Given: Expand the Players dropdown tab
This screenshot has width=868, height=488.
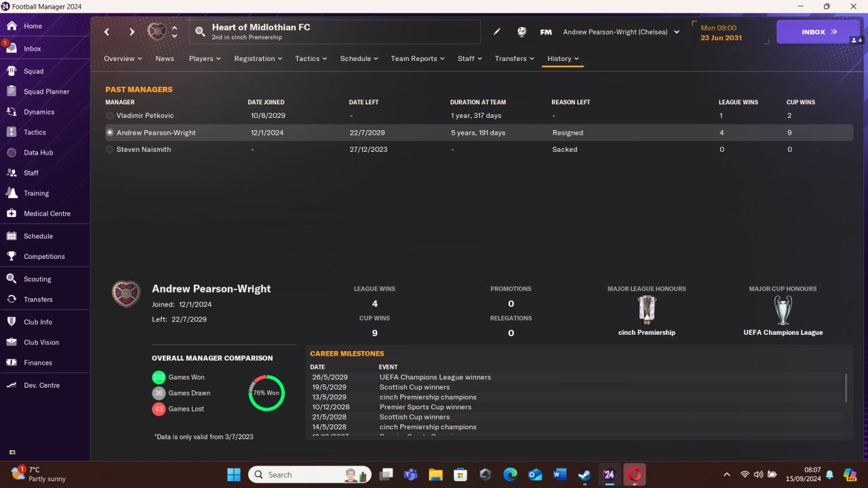Looking at the screenshot, I should [205, 59].
